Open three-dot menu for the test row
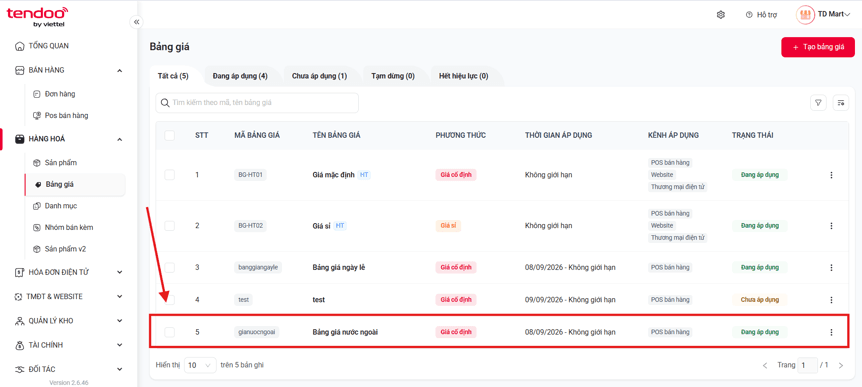Image resolution: width=862 pixels, height=387 pixels. pyautogui.click(x=831, y=300)
